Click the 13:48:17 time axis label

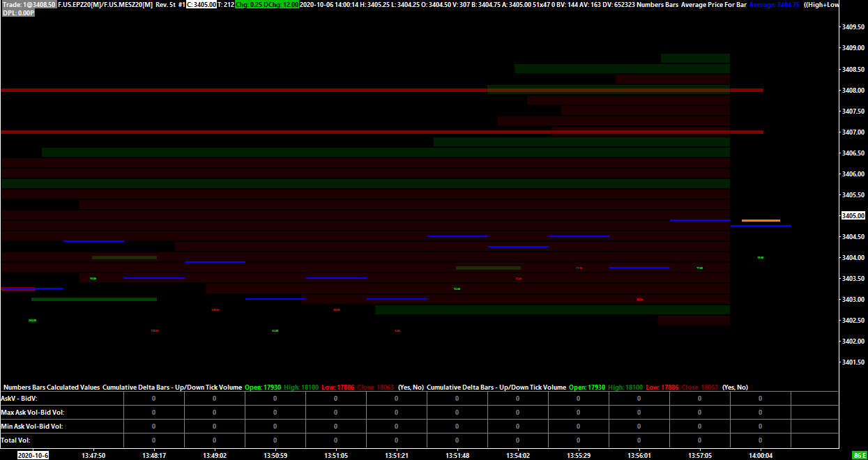[x=153, y=455]
